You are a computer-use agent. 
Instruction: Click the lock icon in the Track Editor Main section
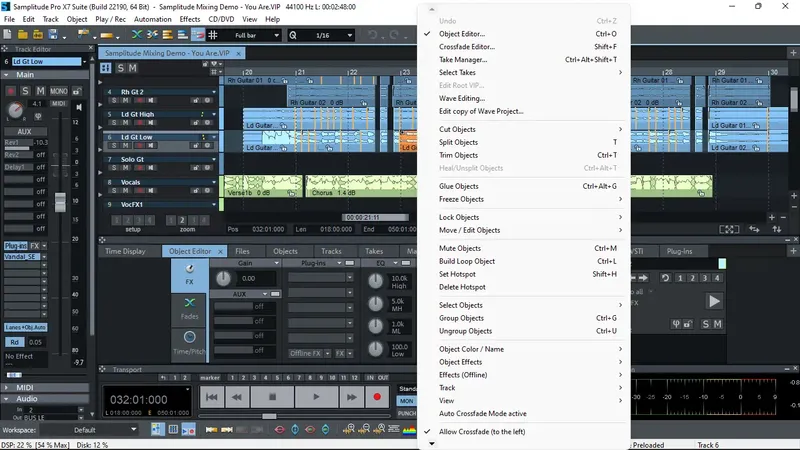click(x=77, y=91)
